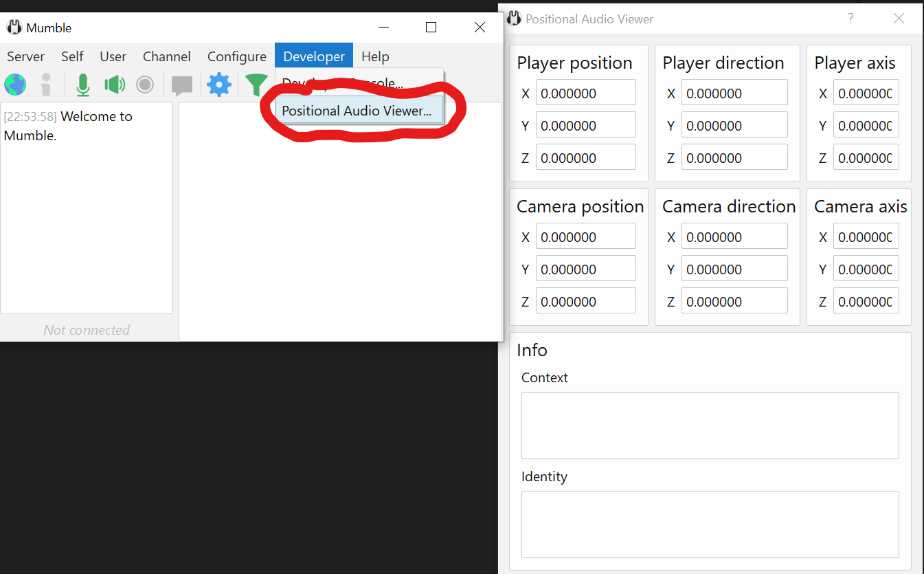
Task: Click the Player position X field
Action: [x=586, y=93]
